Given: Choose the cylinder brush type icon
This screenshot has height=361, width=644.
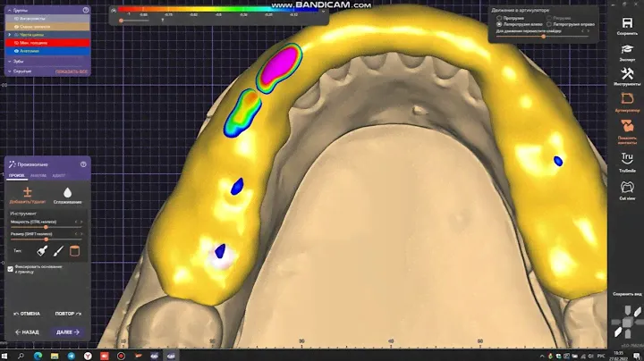Looking at the screenshot, I should click(72, 251).
